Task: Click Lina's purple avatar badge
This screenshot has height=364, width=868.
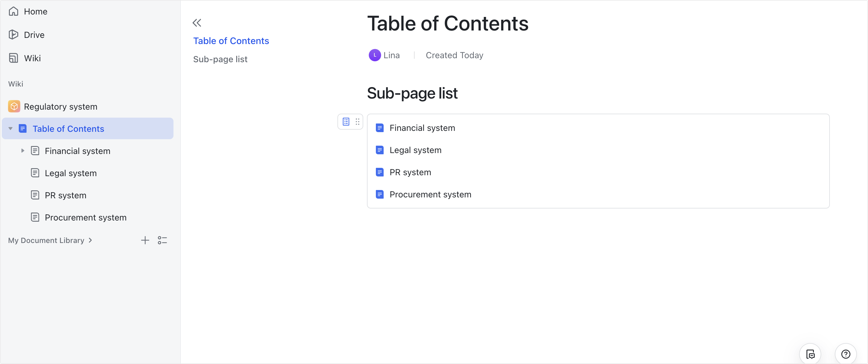Action: point(374,55)
